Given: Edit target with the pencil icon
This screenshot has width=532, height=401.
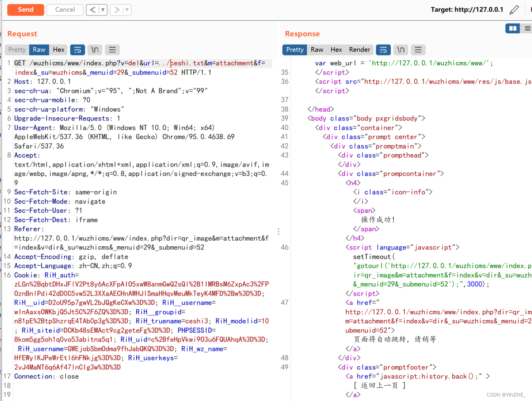Looking at the screenshot, I should pyautogui.click(x=514, y=9).
